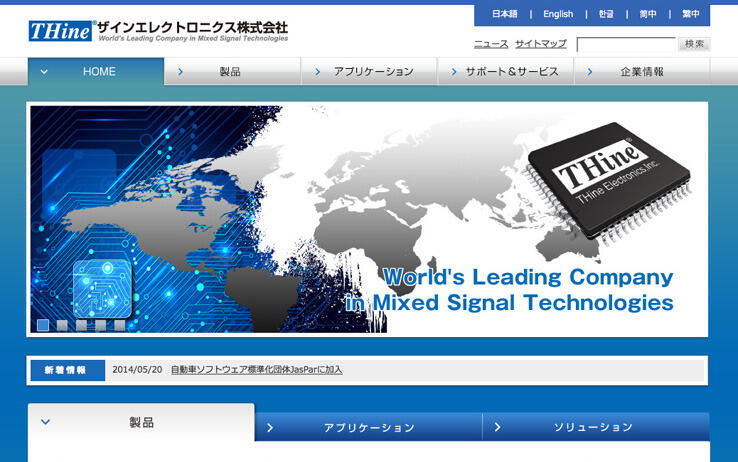
Task: Click the chevron beside 企業情報
Action: (590, 72)
